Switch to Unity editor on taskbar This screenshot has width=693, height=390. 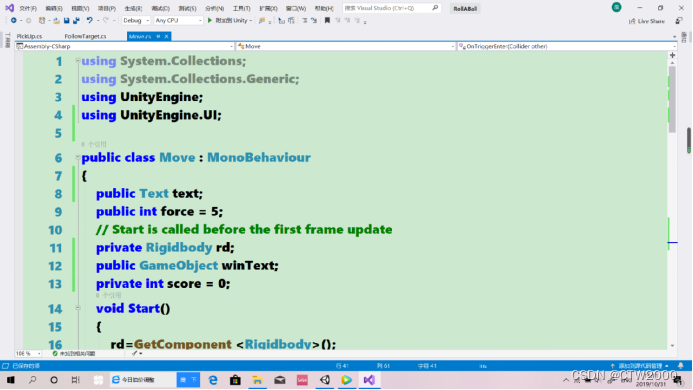(325, 380)
